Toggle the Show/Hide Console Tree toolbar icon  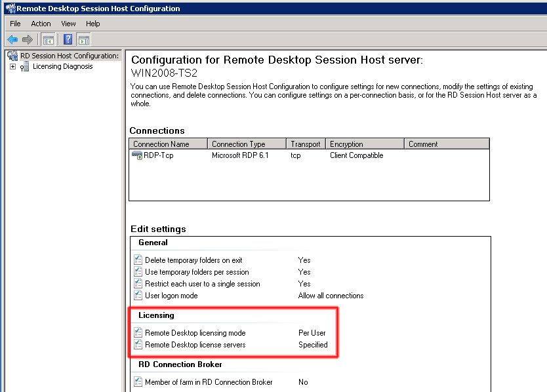(48, 40)
